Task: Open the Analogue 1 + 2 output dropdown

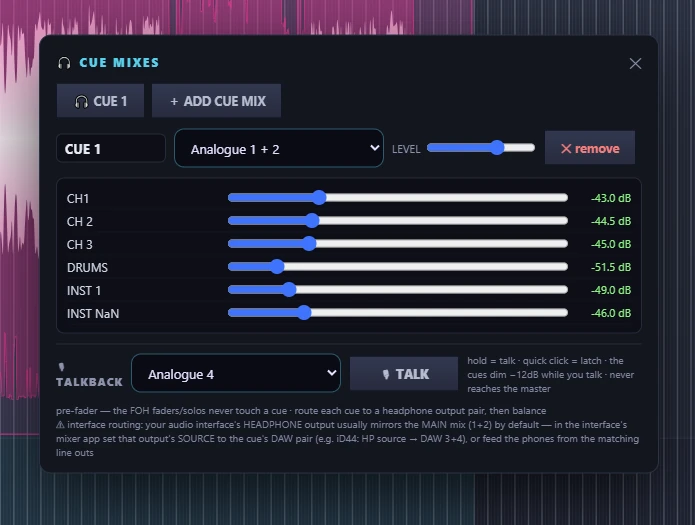Action: 279,149
